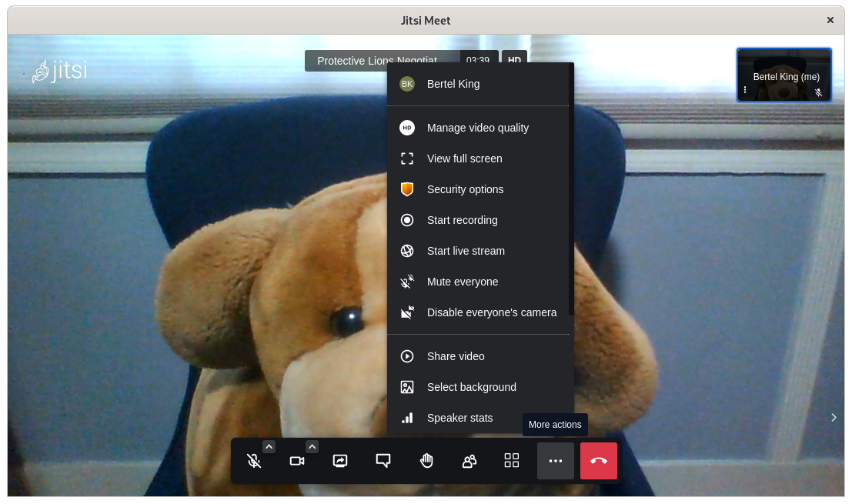Start screen sharing from the toolbar
The image size is (852, 504).
(x=340, y=461)
